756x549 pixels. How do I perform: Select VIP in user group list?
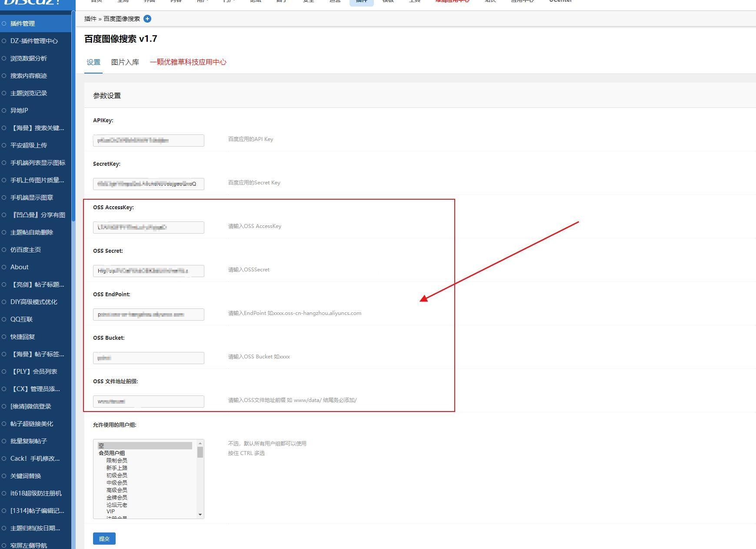111,512
